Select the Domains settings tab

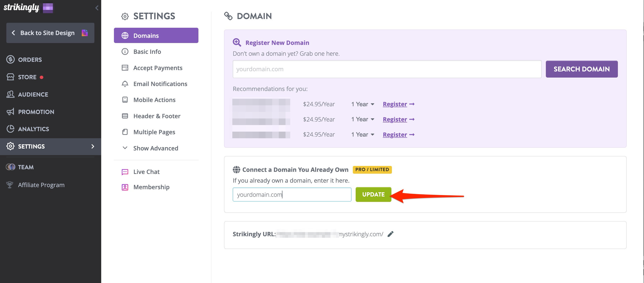tap(156, 35)
